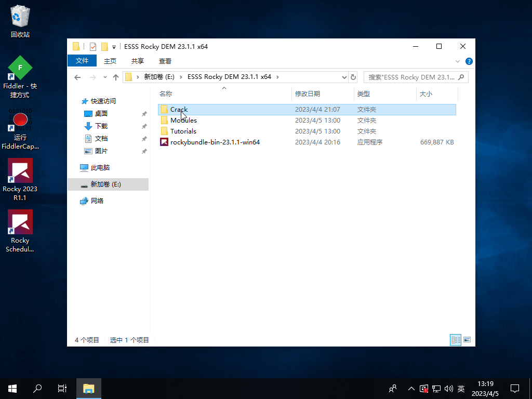Open Task View on the taskbar

click(x=62, y=389)
